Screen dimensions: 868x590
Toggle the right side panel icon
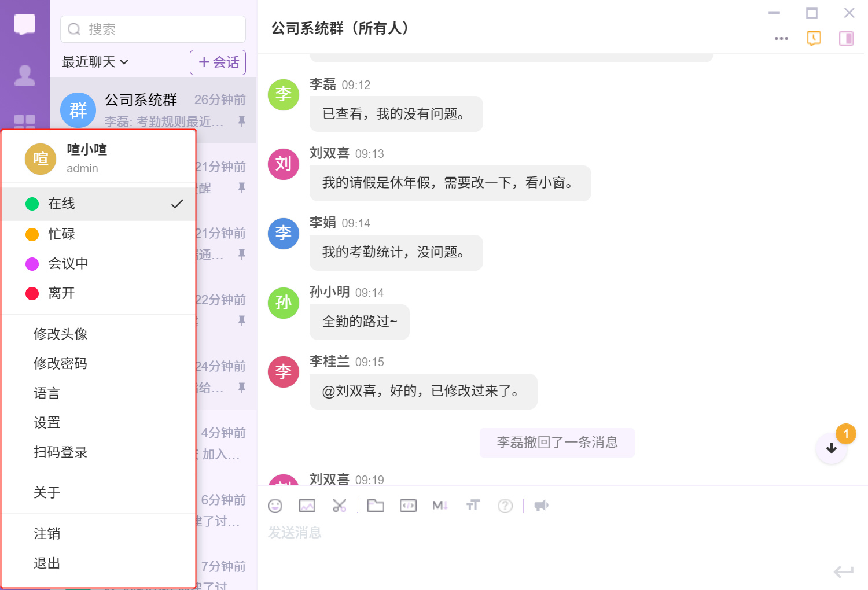click(x=846, y=39)
